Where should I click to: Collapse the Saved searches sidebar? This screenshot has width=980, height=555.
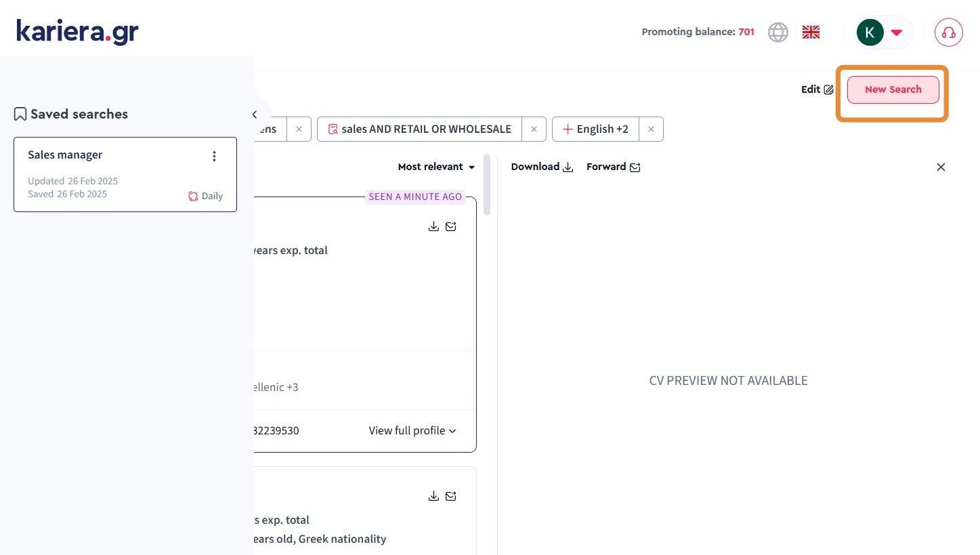255,115
